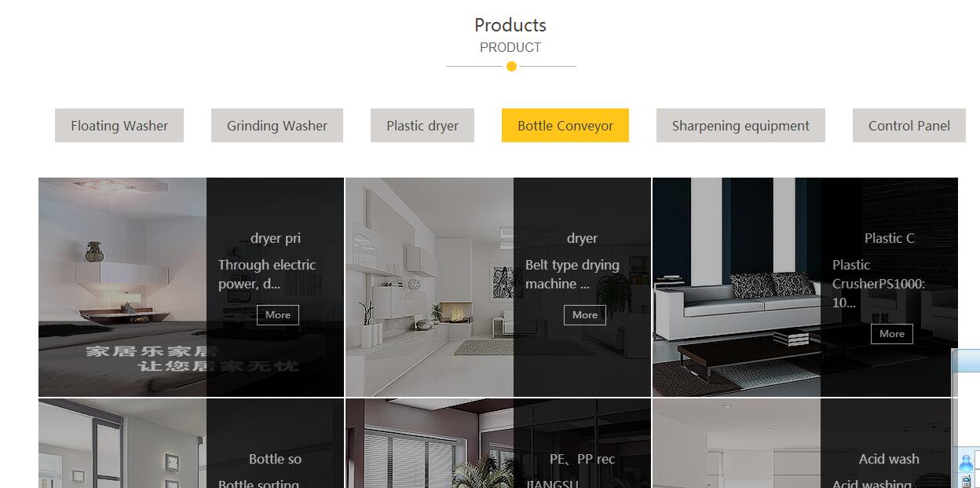
Task: Click the 'Acid wash' product title
Action: [x=889, y=459]
